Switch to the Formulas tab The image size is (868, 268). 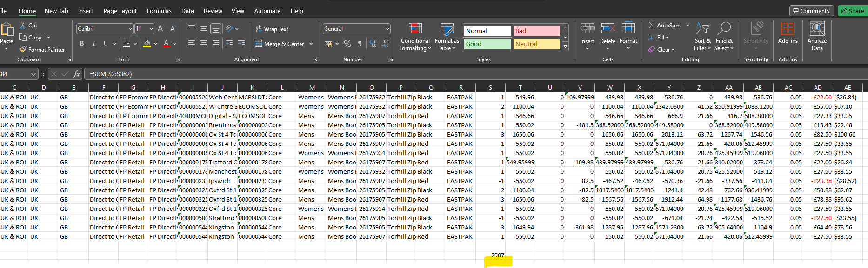[x=159, y=11]
